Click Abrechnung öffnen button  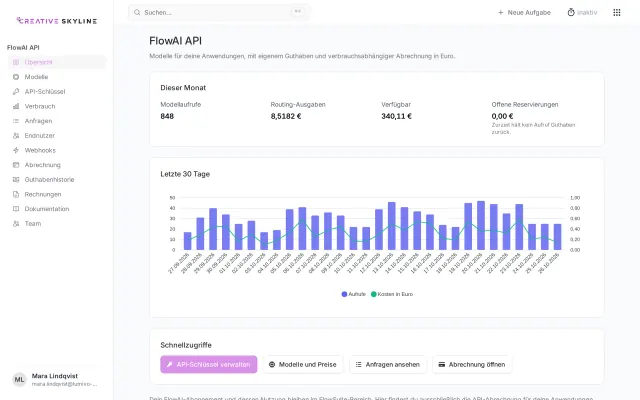pyautogui.click(x=472, y=364)
